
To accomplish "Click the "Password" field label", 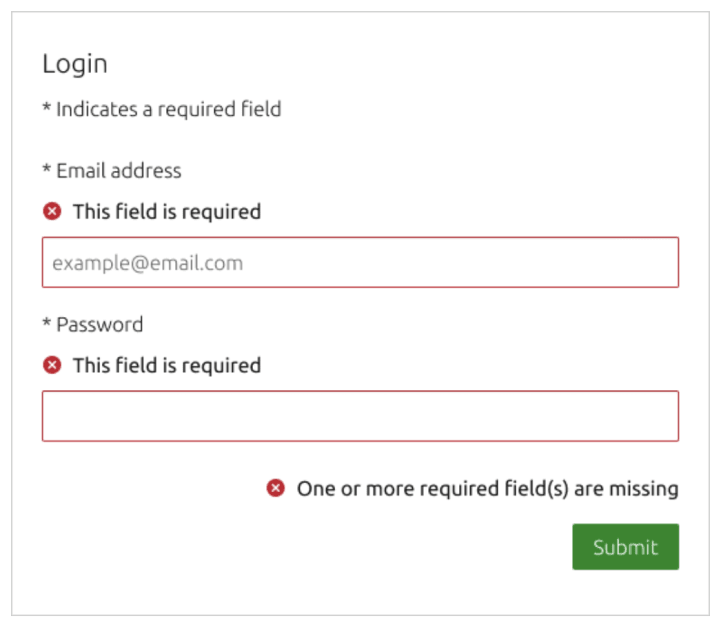I will pos(99,325).
